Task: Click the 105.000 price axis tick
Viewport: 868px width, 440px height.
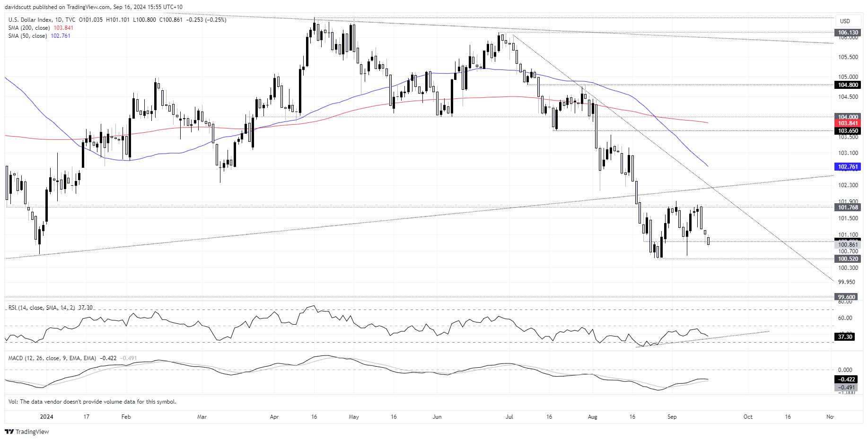Action: tap(848, 77)
